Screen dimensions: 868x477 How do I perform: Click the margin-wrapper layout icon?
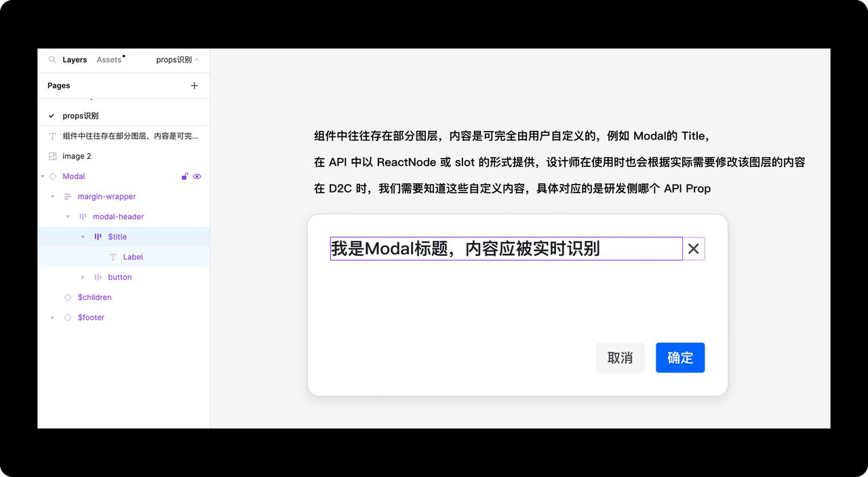click(x=67, y=197)
